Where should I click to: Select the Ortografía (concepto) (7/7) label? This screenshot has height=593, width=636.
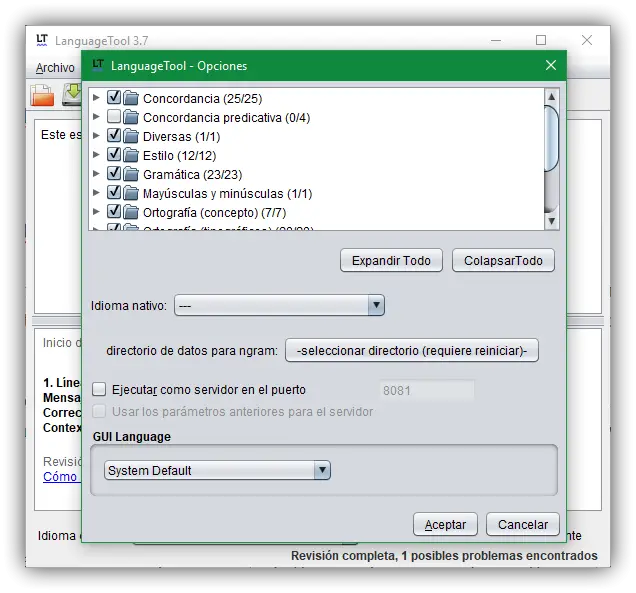coord(214,213)
